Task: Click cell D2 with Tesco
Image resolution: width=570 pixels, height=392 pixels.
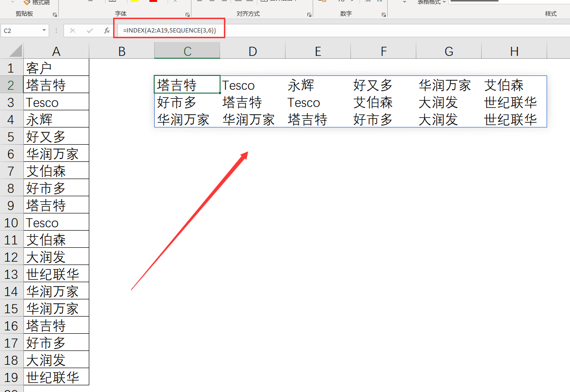Action: click(x=252, y=85)
